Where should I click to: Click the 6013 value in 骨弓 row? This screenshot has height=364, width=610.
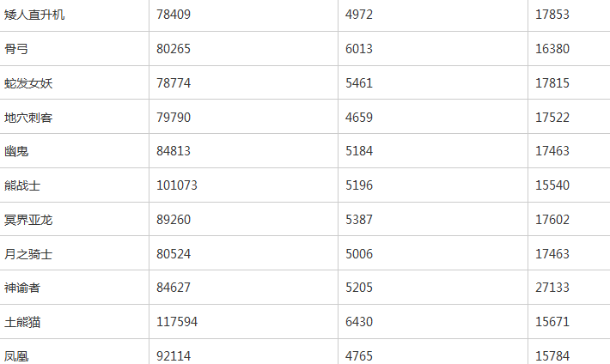click(358, 49)
